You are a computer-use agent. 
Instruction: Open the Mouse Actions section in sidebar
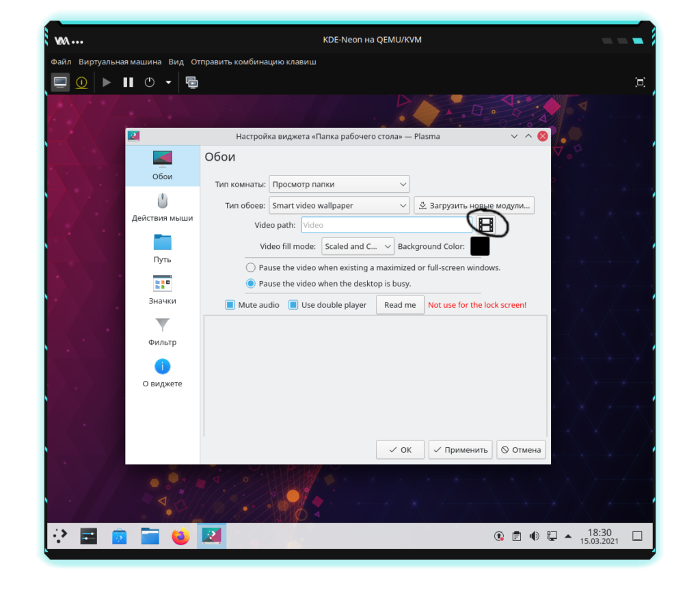click(162, 207)
